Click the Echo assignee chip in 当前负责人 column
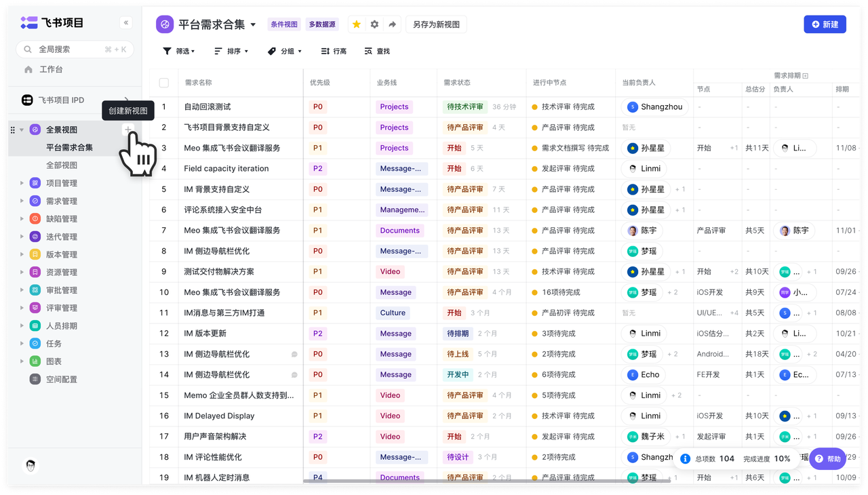The image size is (868, 495). 644,374
